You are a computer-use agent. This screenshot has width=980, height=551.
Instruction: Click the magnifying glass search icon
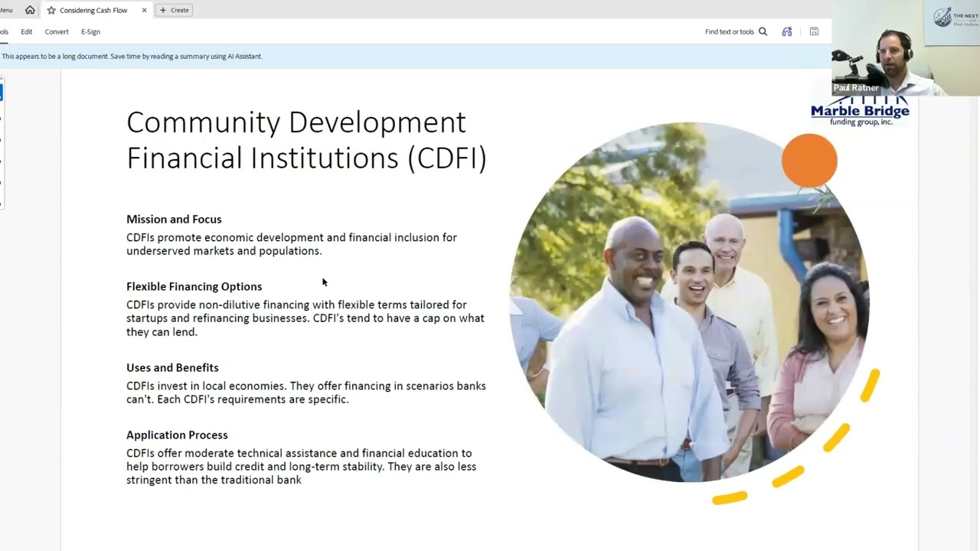coord(763,31)
